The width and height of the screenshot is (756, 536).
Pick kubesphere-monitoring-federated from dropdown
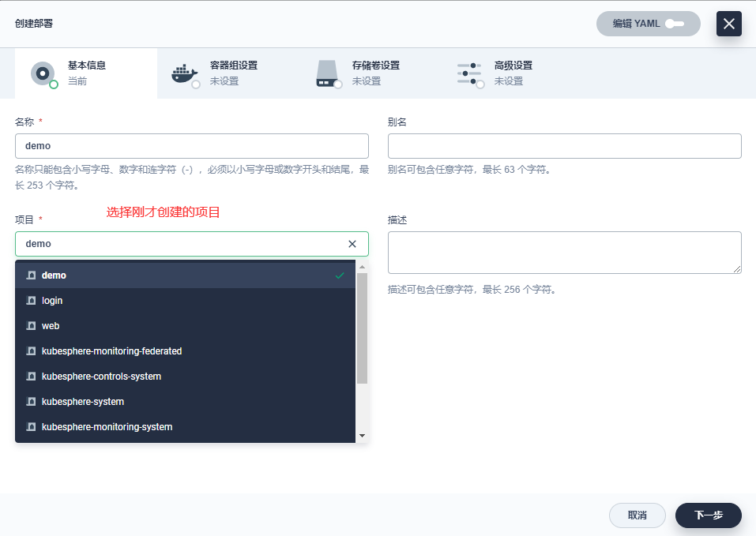111,351
